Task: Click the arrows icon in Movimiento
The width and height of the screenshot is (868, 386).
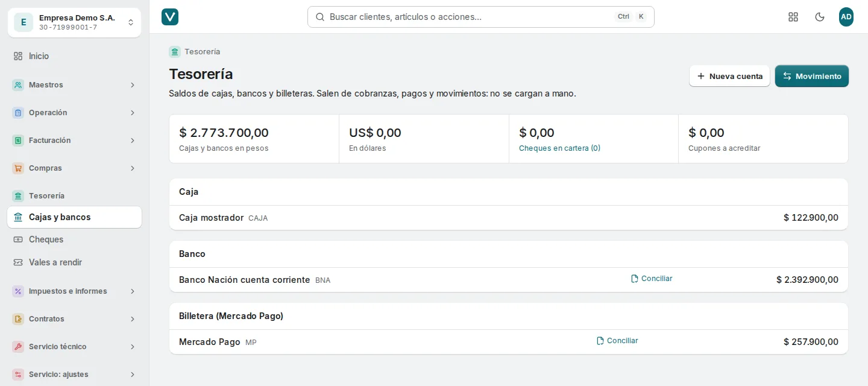Action: point(787,76)
